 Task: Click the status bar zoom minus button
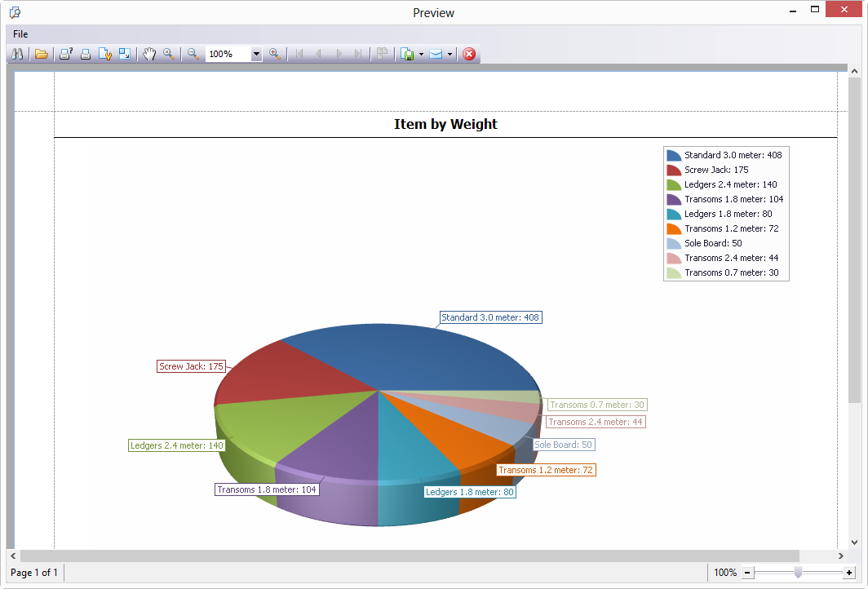pyautogui.click(x=747, y=573)
